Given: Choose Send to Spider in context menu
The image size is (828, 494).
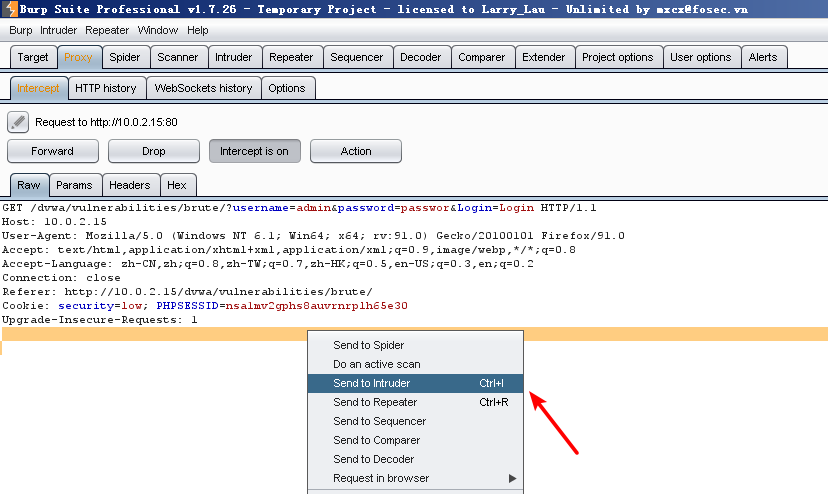Looking at the screenshot, I should (x=416, y=345).
